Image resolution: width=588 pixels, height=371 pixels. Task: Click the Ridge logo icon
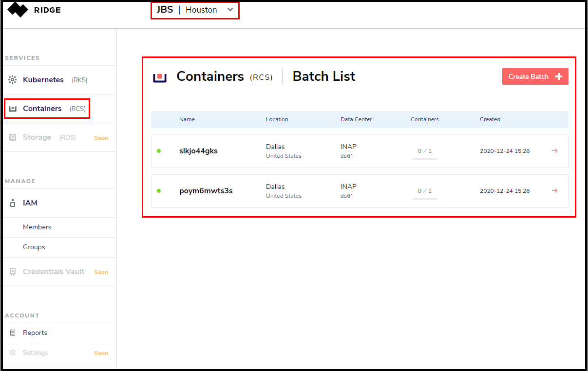(x=18, y=9)
